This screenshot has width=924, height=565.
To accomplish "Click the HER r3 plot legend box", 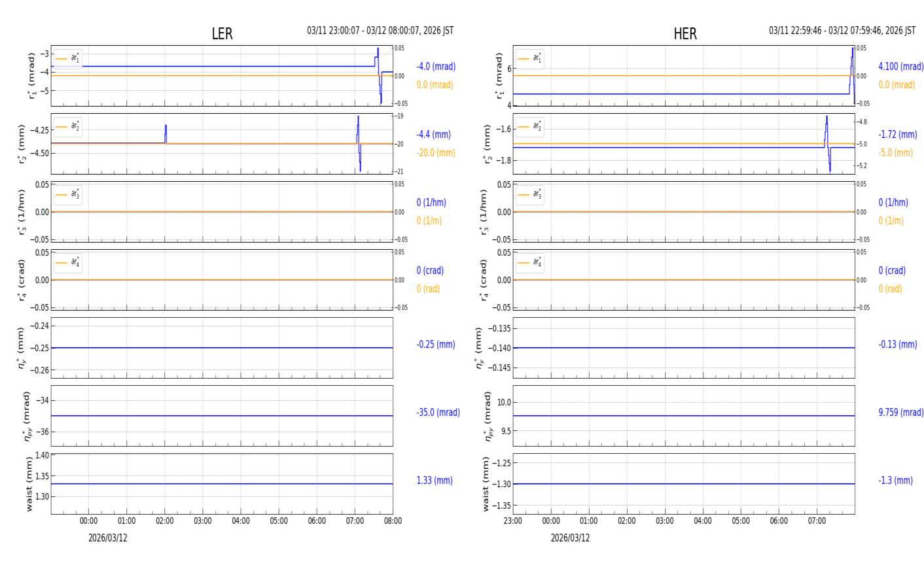I will [530, 195].
